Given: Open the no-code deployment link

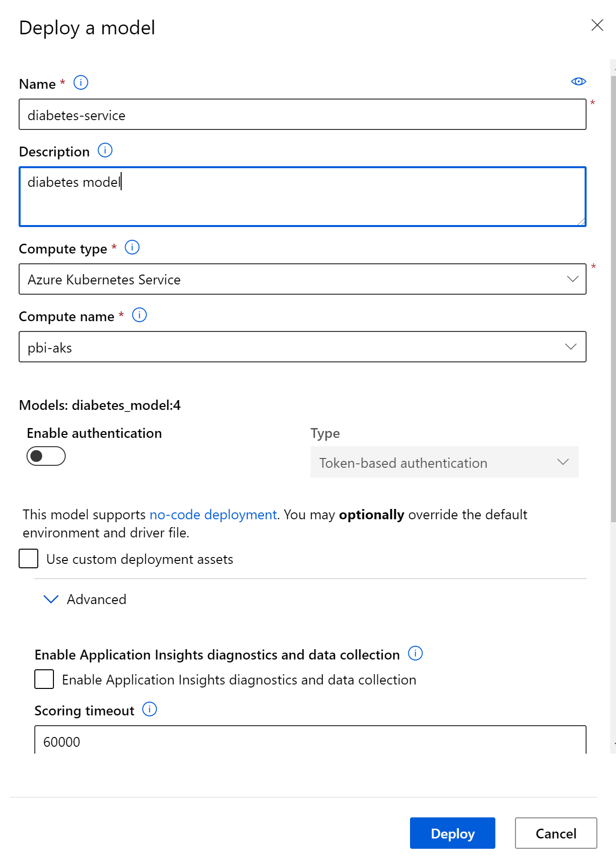Looking at the screenshot, I should pos(213,515).
